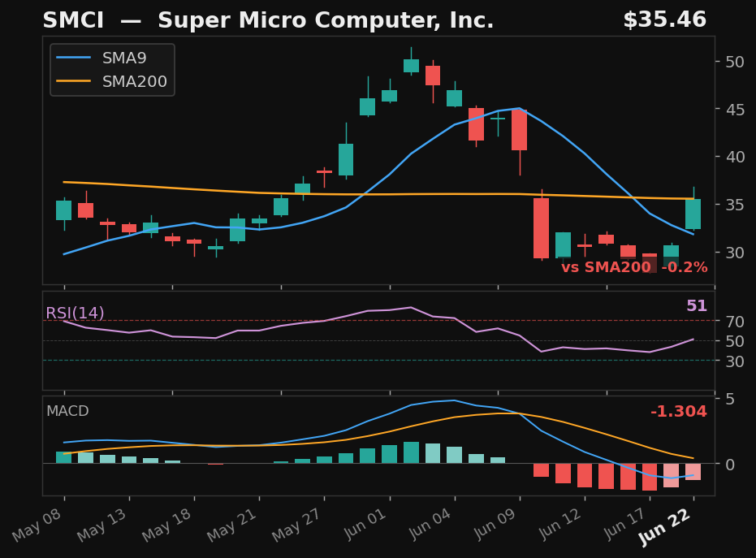Viewport: 756px width, 558px height.
Task: Select the SMA9 legend entry
Action: [x=102, y=58]
